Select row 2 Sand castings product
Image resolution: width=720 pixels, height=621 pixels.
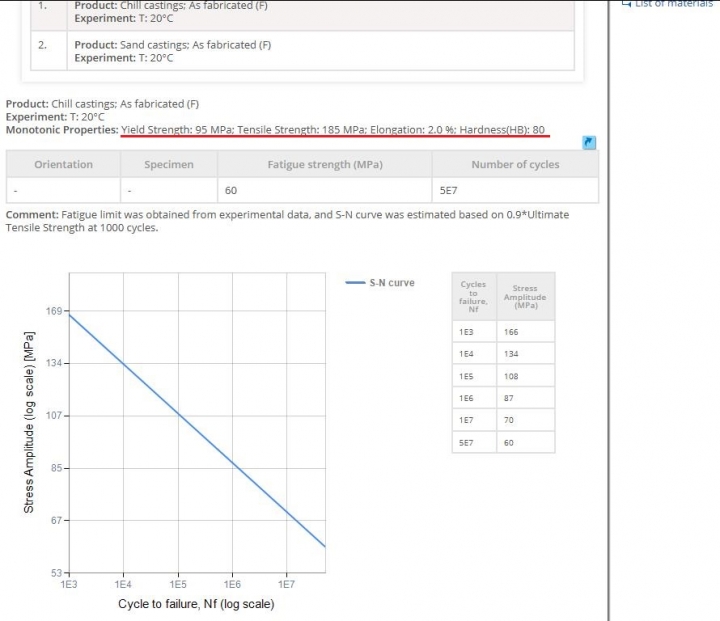coord(302,51)
